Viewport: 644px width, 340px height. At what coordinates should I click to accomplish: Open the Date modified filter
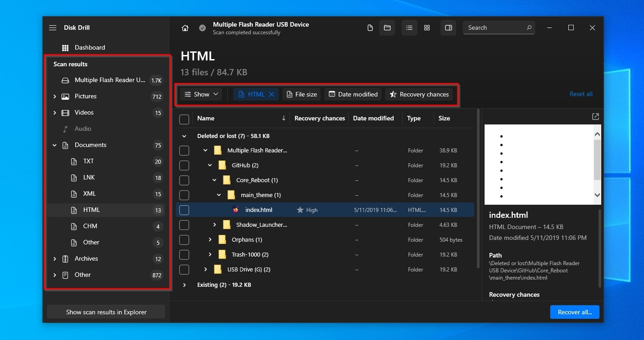click(x=353, y=94)
